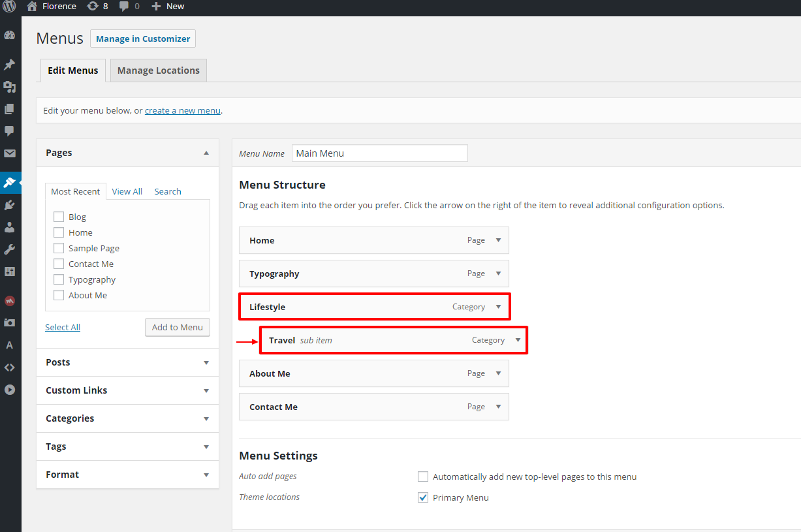Click the Add to Menu button
This screenshot has width=801, height=532.
[x=178, y=327]
